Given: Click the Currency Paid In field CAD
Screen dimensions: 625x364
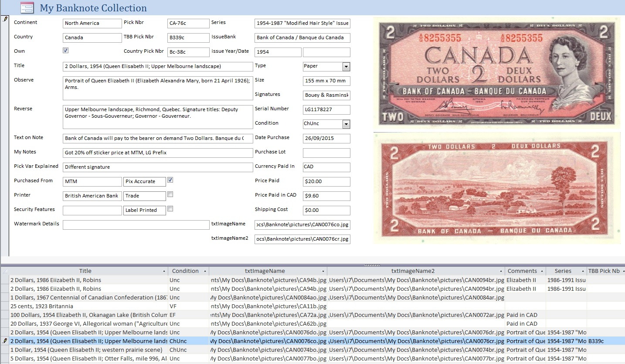Looking at the screenshot, I should point(326,167).
